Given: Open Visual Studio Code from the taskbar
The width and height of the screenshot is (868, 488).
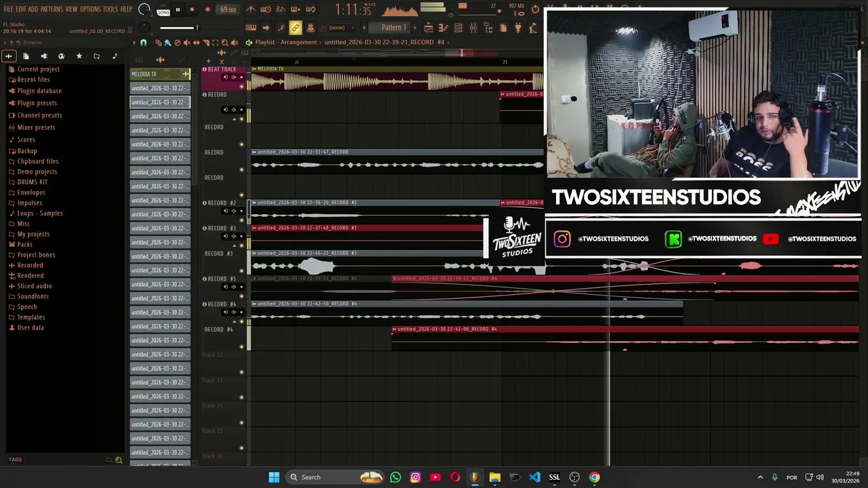Looking at the screenshot, I should (x=534, y=477).
